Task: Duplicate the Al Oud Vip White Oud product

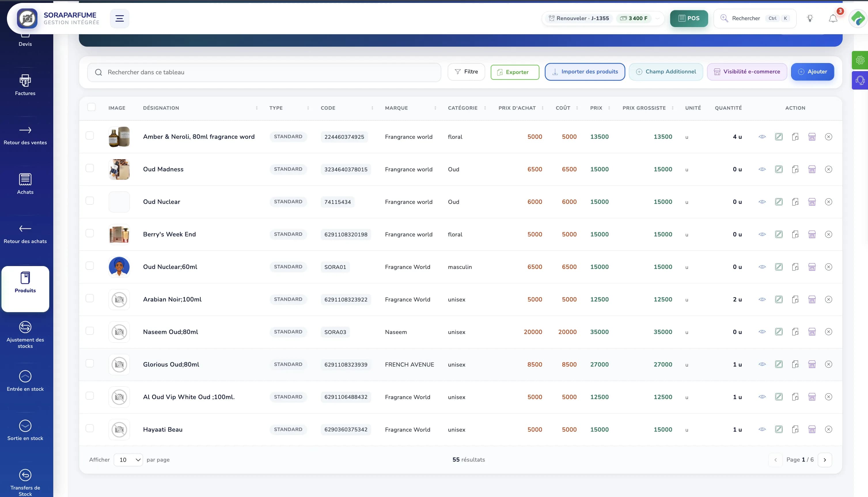Action: click(795, 397)
